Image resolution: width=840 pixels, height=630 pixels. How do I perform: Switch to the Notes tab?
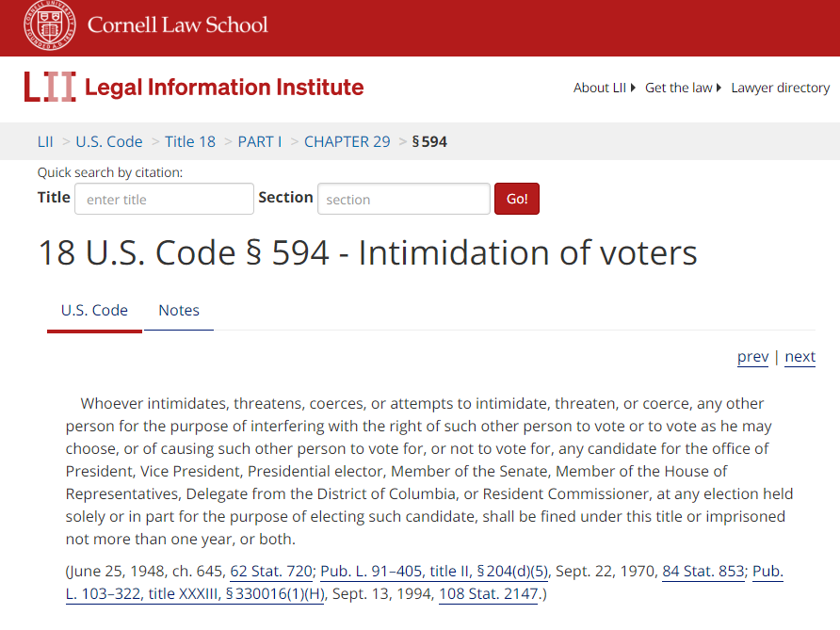(179, 310)
